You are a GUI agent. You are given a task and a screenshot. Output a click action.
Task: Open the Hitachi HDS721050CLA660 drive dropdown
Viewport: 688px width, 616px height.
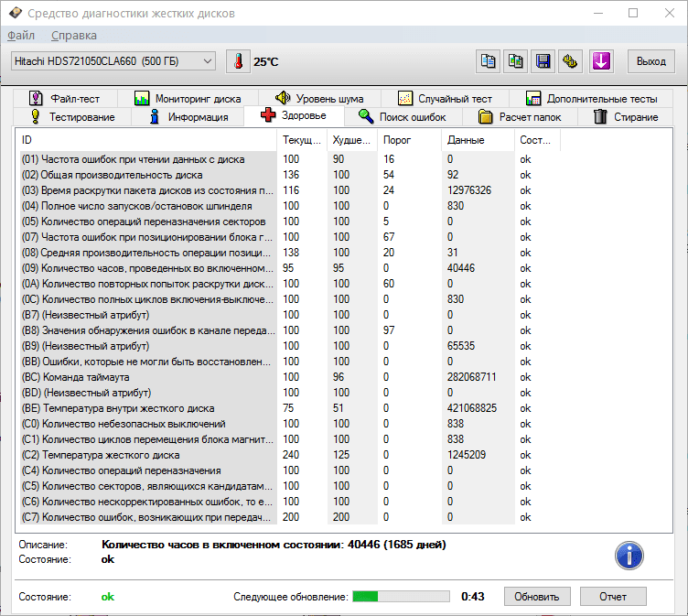[113, 61]
